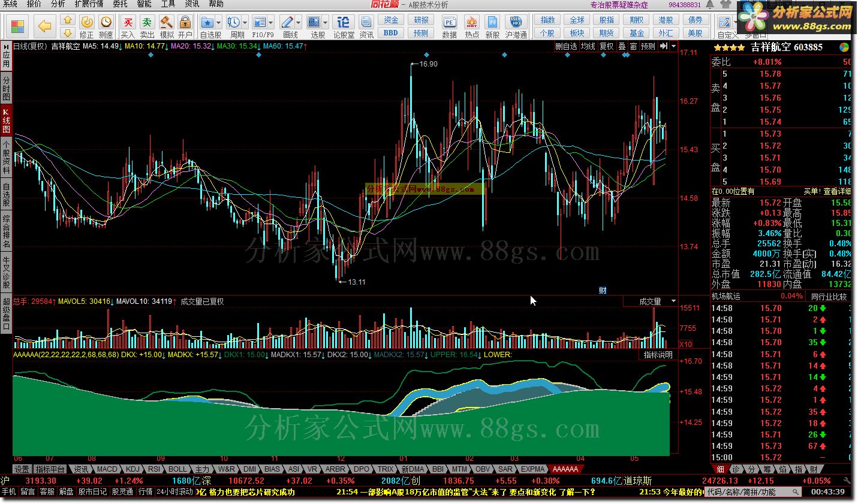Click the 设置 settings tab at chart bottom
858x504 pixels.
click(x=22, y=469)
